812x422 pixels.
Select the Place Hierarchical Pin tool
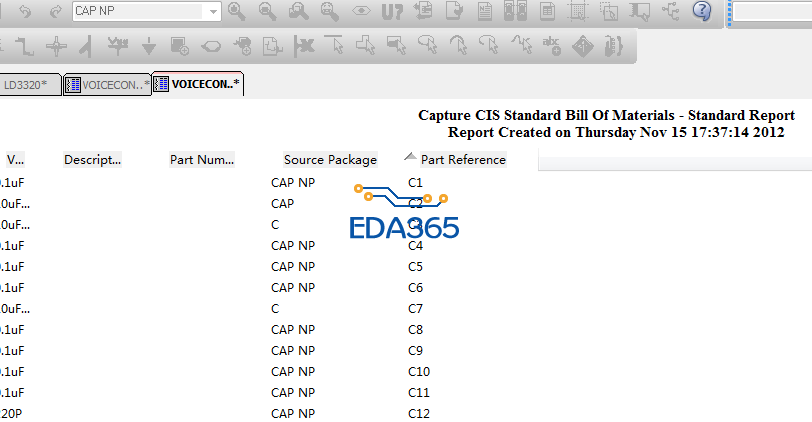tap(242, 47)
